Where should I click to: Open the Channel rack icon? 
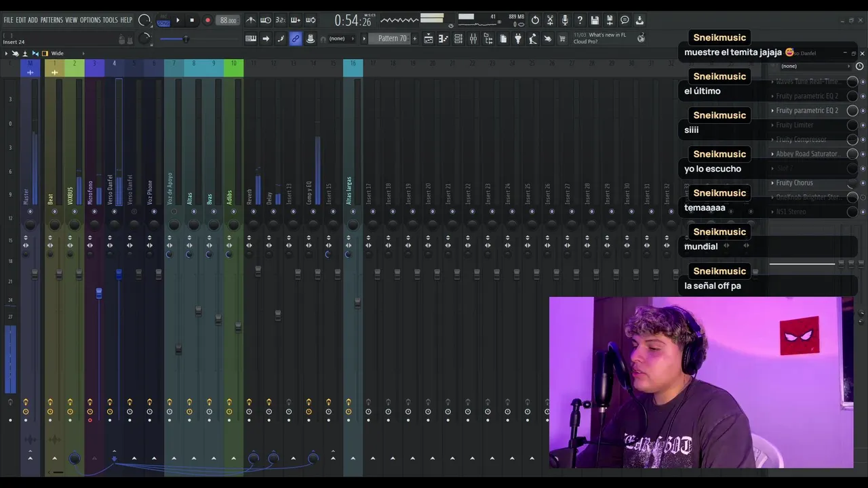pyautogui.click(x=458, y=39)
